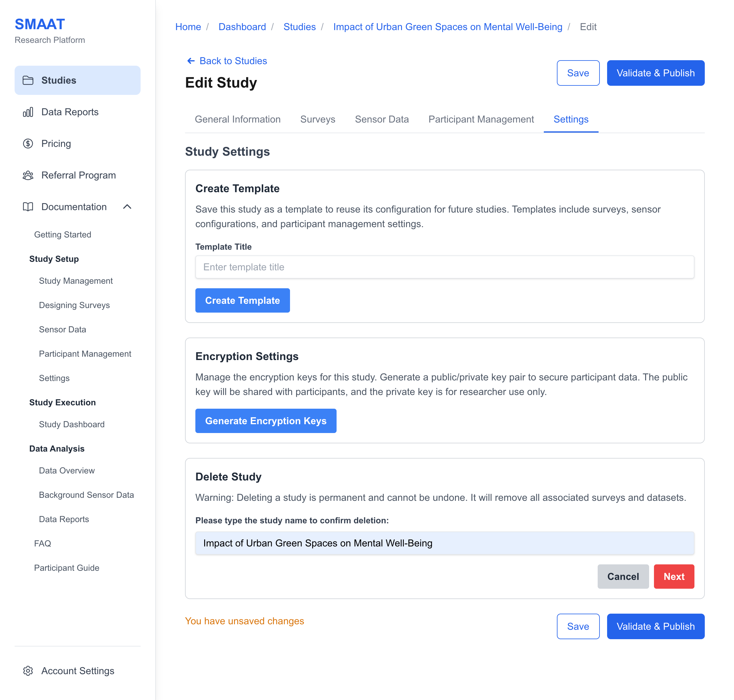Click the study name confirmation field
Viewport: 734px width, 700px height.
click(444, 543)
